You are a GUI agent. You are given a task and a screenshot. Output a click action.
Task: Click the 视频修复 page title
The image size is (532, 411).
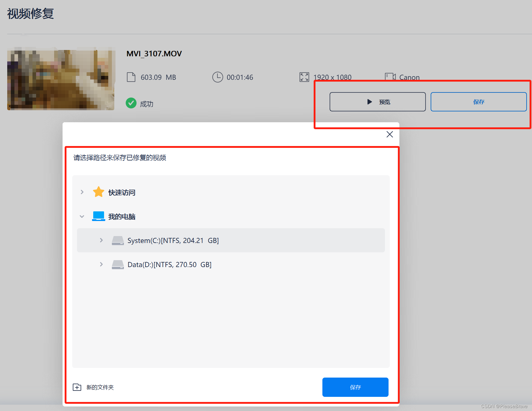click(30, 14)
